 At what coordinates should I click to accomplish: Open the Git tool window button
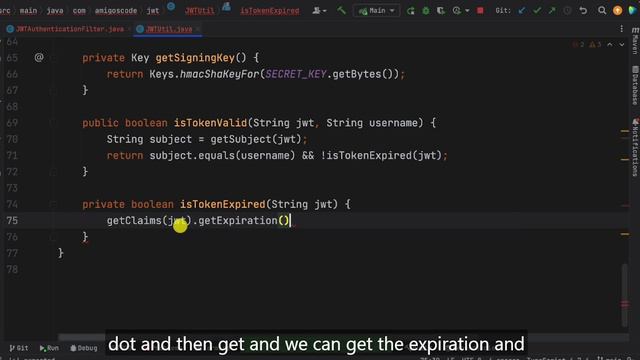pyautogui.click(x=19, y=348)
